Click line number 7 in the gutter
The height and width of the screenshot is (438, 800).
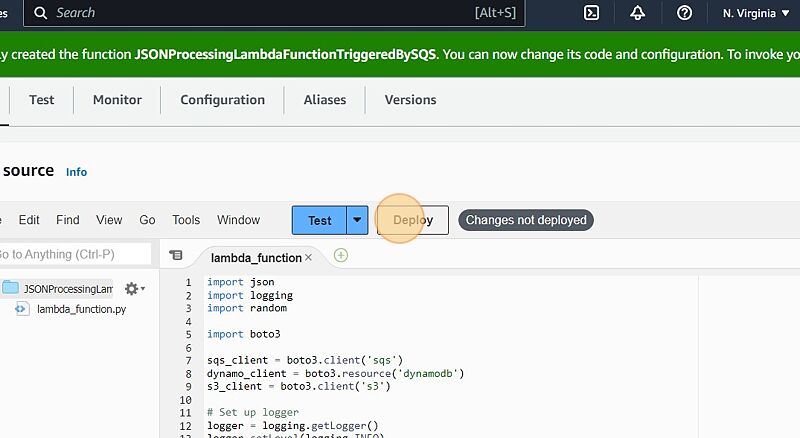tap(188, 360)
